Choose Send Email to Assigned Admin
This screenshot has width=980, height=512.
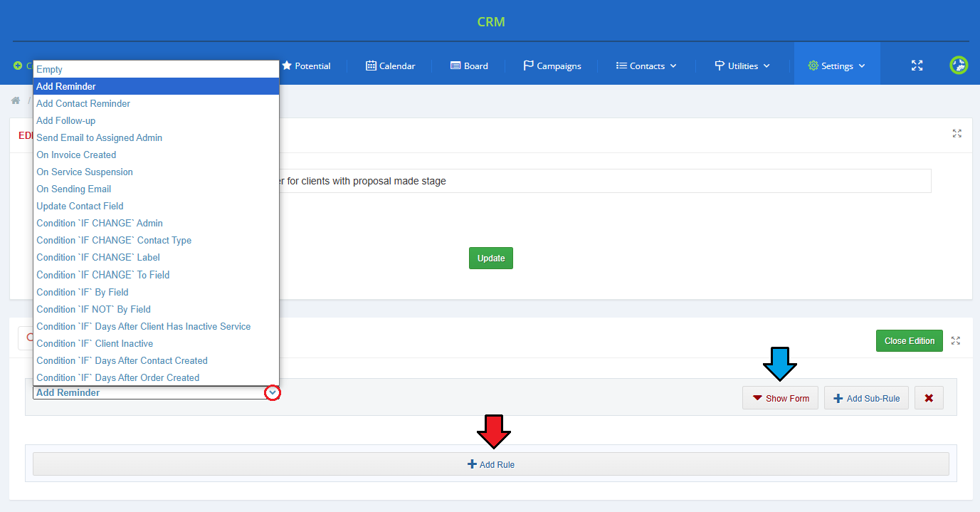tap(156, 137)
